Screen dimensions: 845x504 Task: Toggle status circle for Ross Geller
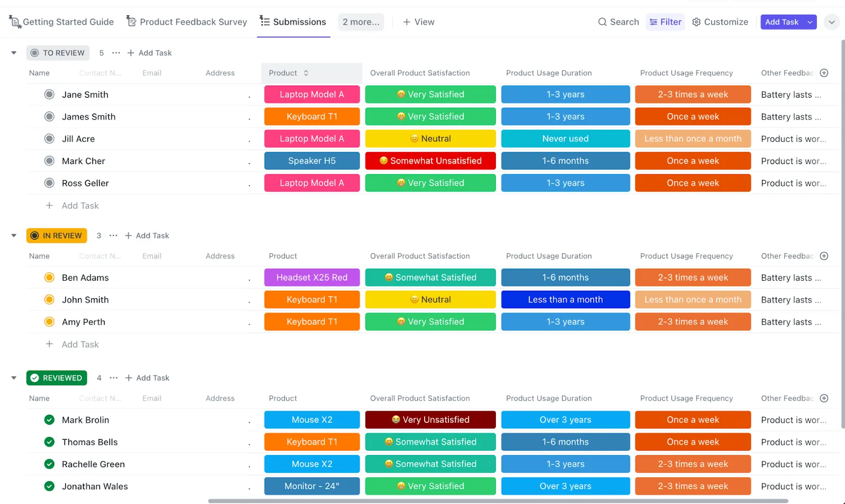[x=49, y=183]
